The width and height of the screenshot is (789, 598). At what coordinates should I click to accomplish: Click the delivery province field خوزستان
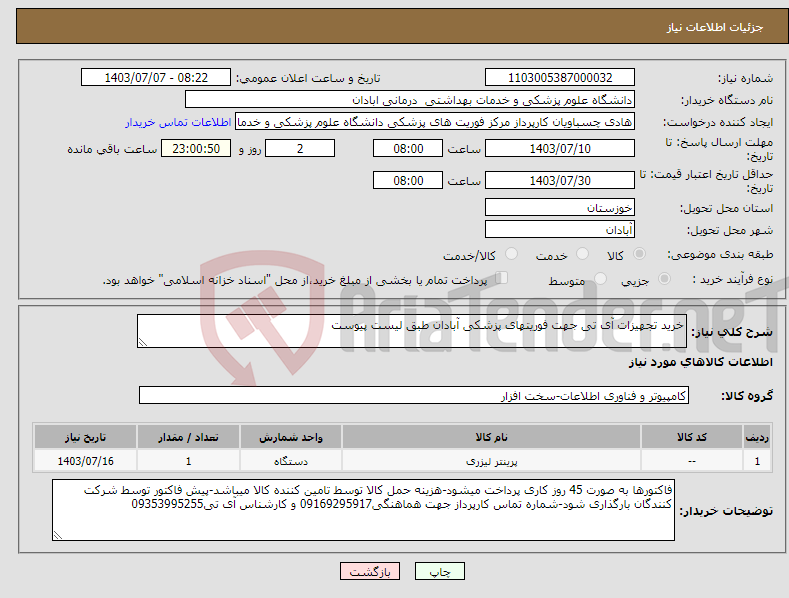[560, 207]
